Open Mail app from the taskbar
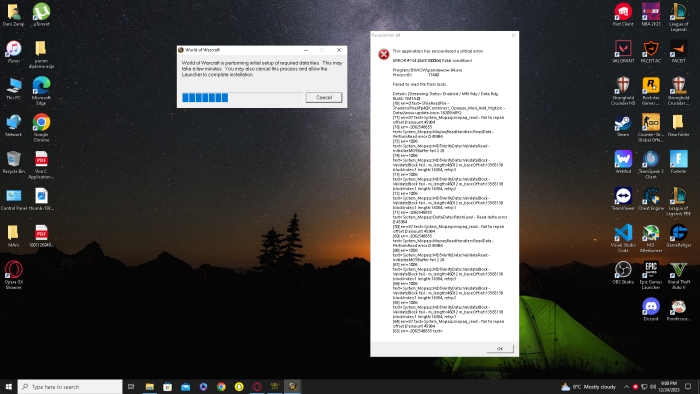Image resolution: width=700 pixels, height=394 pixels. tap(185, 386)
